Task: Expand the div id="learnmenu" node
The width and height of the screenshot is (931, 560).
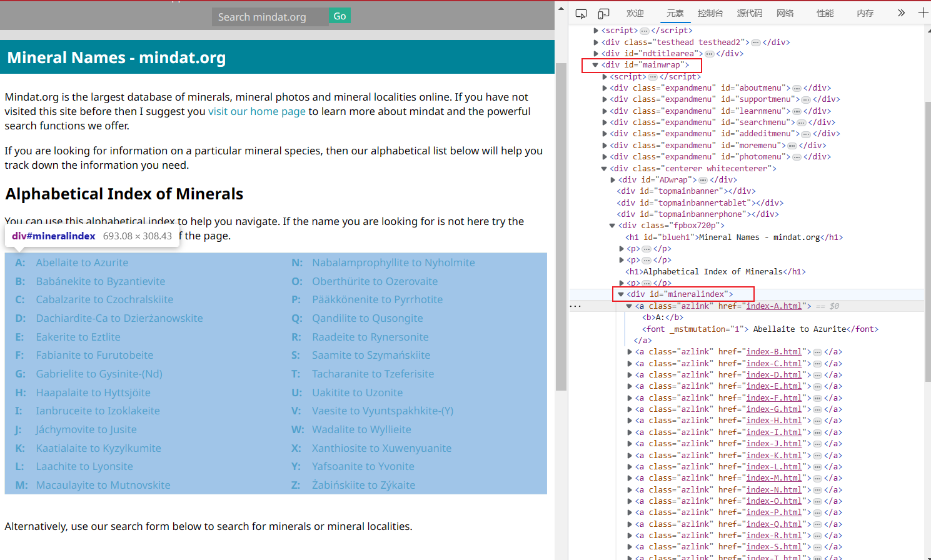Action: pos(605,111)
